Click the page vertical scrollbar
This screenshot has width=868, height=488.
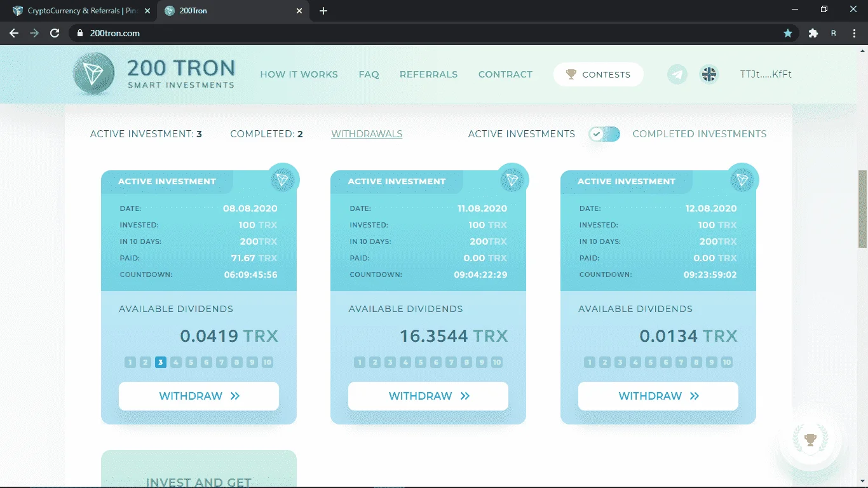coord(862,208)
